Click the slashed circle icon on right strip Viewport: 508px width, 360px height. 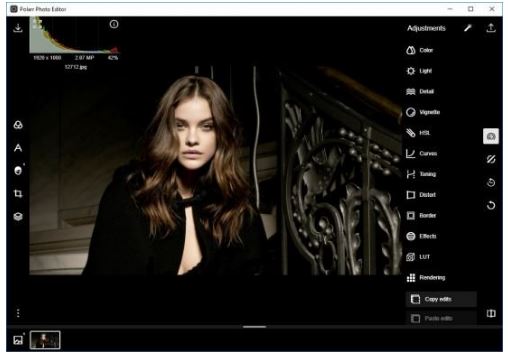pos(491,159)
